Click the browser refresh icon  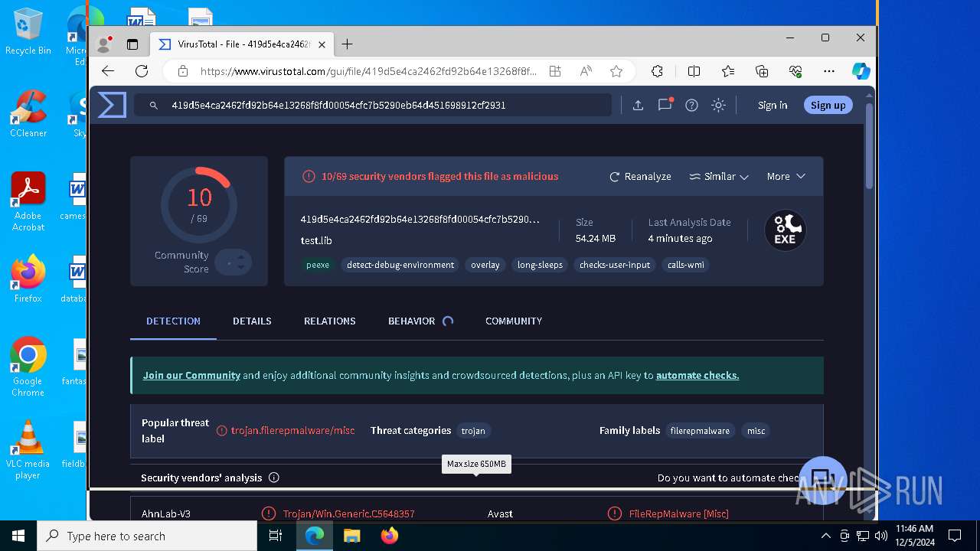142,71
